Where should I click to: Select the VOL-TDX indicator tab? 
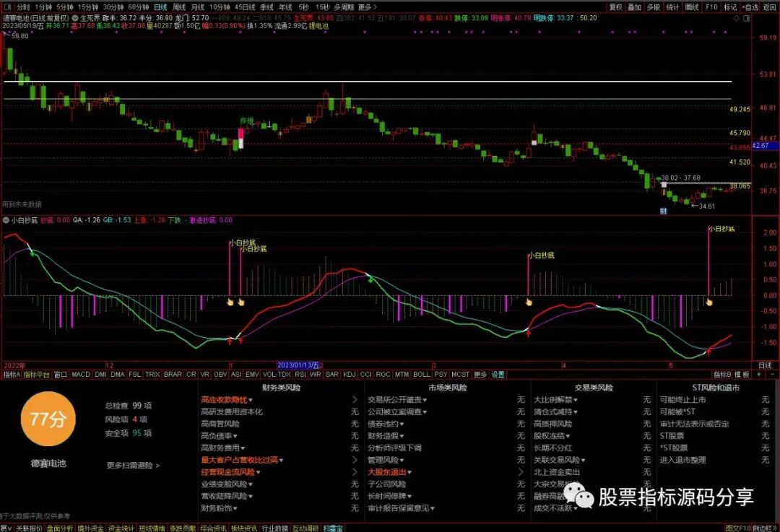click(x=277, y=375)
